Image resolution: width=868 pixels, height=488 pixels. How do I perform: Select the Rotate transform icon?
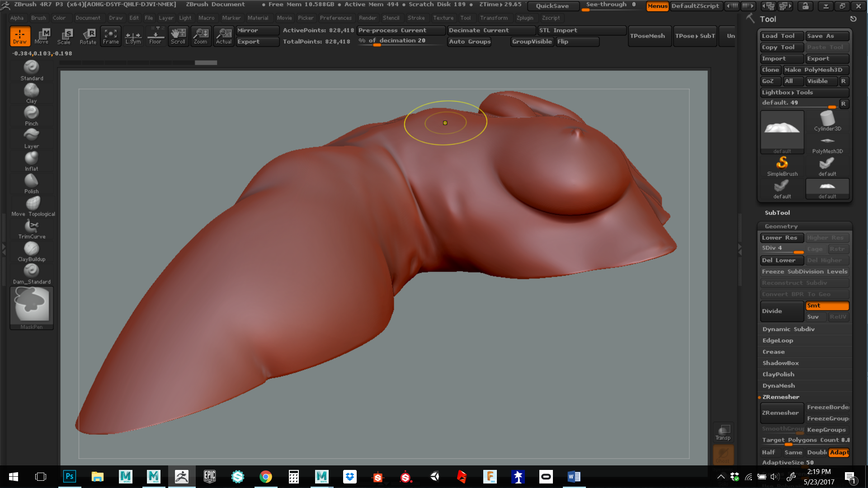pos(88,36)
